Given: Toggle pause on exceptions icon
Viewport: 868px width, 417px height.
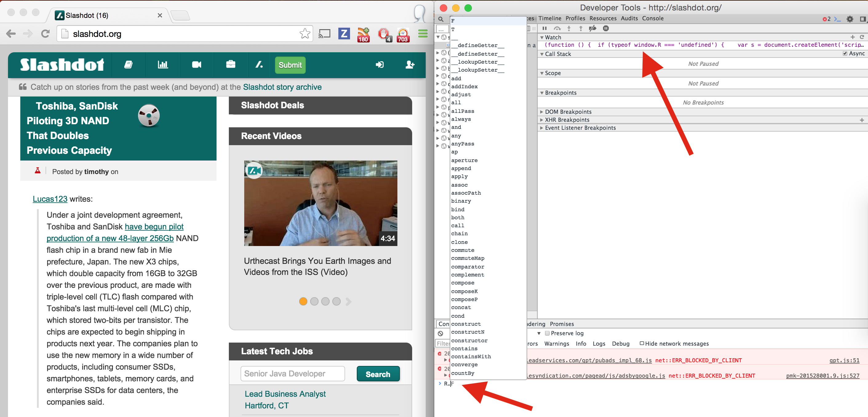Looking at the screenshot, I should pyautogui.click(x=606, y=28).
